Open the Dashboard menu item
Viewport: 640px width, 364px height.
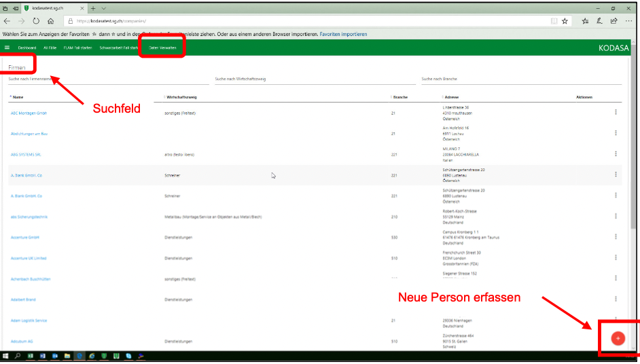point(27,48)
